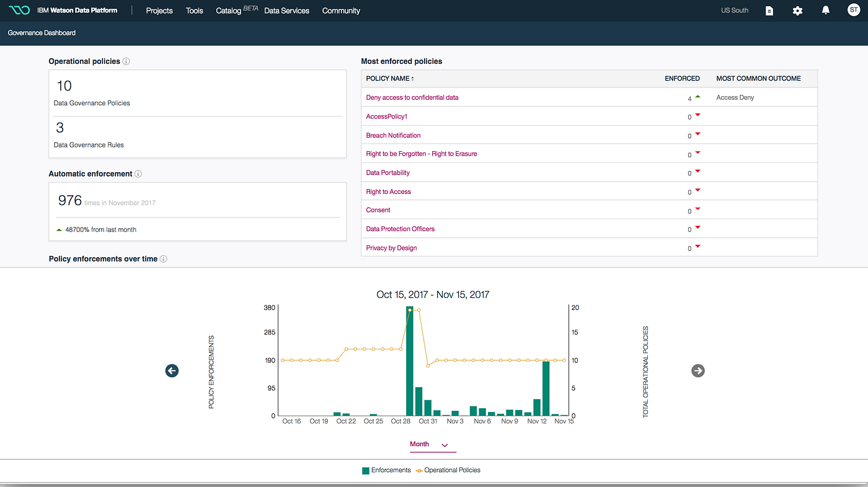The width and height of the screenshot is (868, 487).
Task: Open the Deny access to confidential data policy
Action: 412,97
